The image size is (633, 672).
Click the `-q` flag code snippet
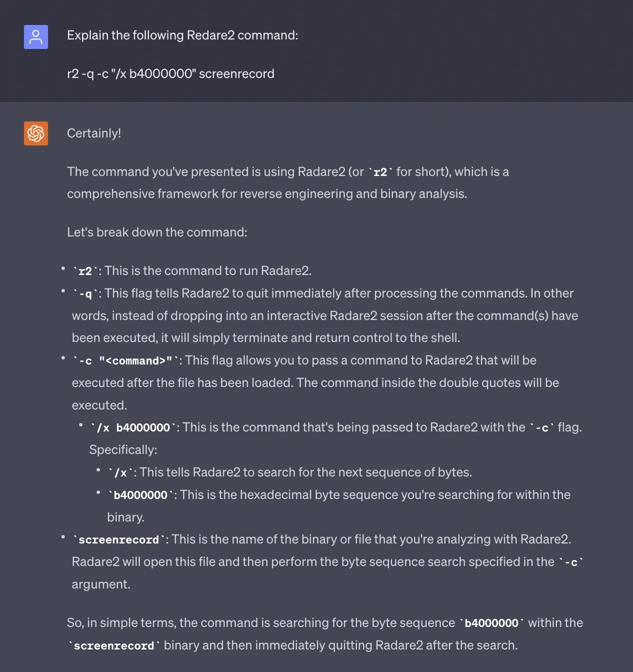coord(85,294)
